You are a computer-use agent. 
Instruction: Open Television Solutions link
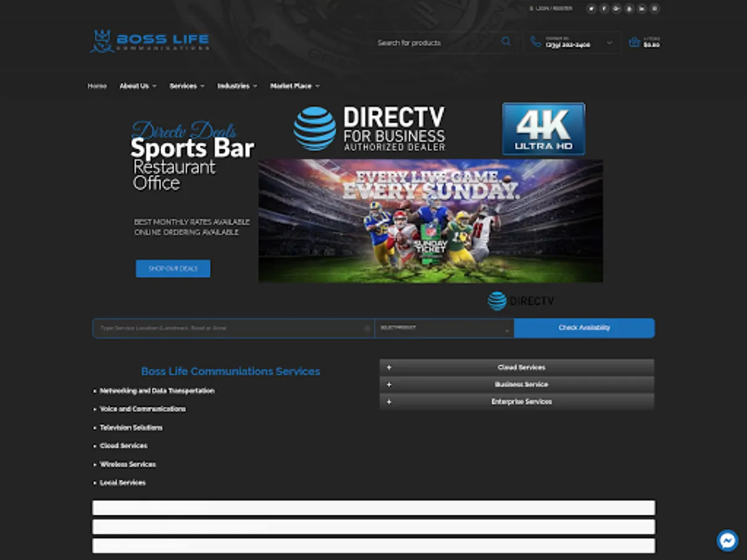coord(131,427)
